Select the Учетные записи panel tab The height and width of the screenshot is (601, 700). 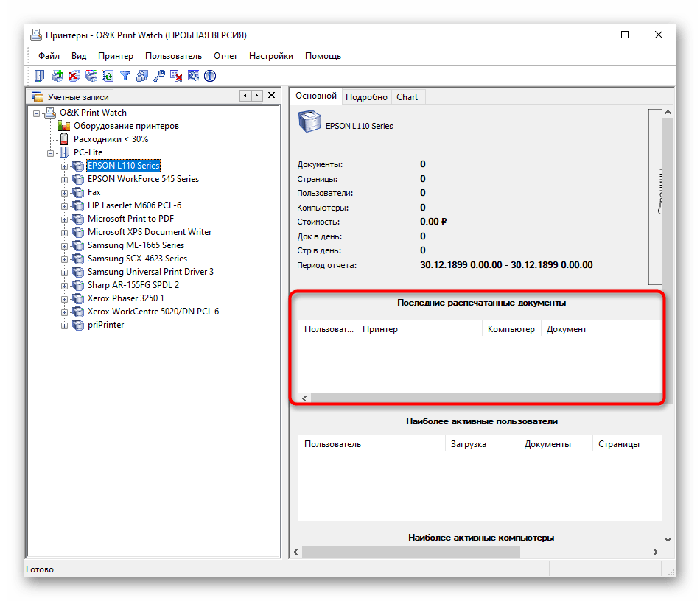[x=71, y=96]
